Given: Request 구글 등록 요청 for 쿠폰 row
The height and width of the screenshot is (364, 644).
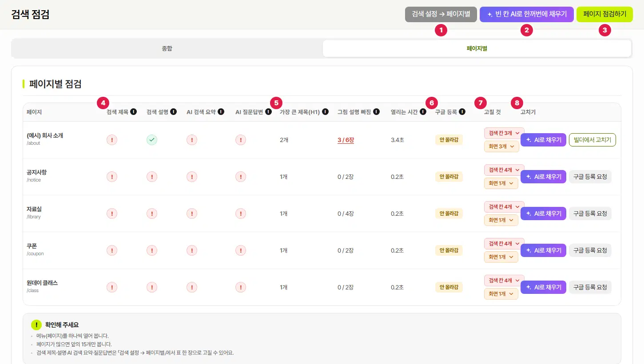Looking at the screenshot, I should pos(590,250).
